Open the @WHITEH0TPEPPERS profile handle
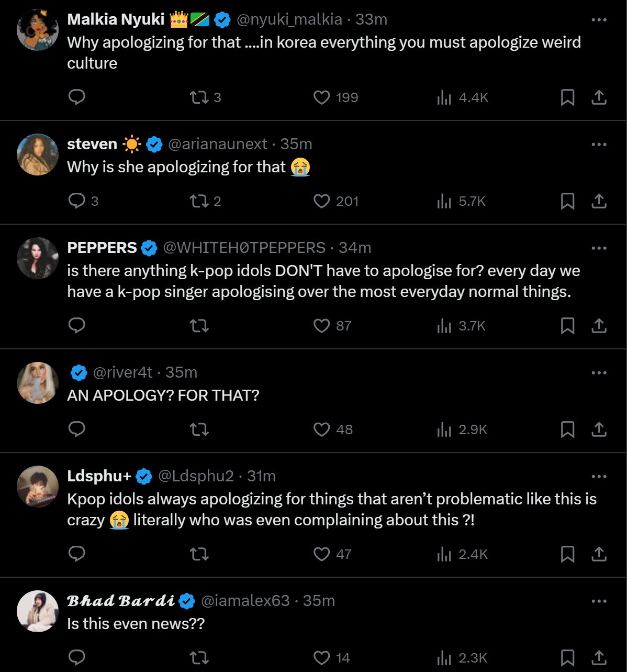 pos(244,248)
